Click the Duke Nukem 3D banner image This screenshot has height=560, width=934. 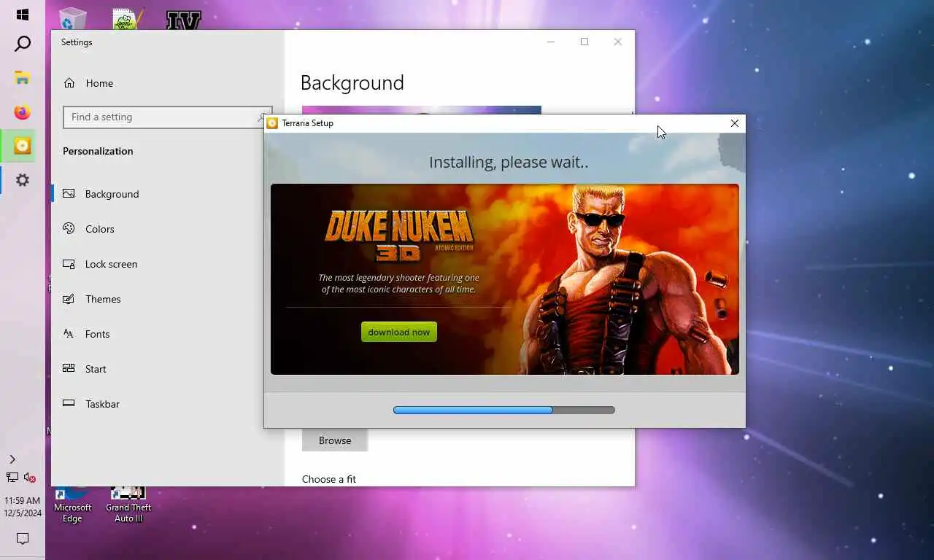pyautogui.click(x=505, y=279)
